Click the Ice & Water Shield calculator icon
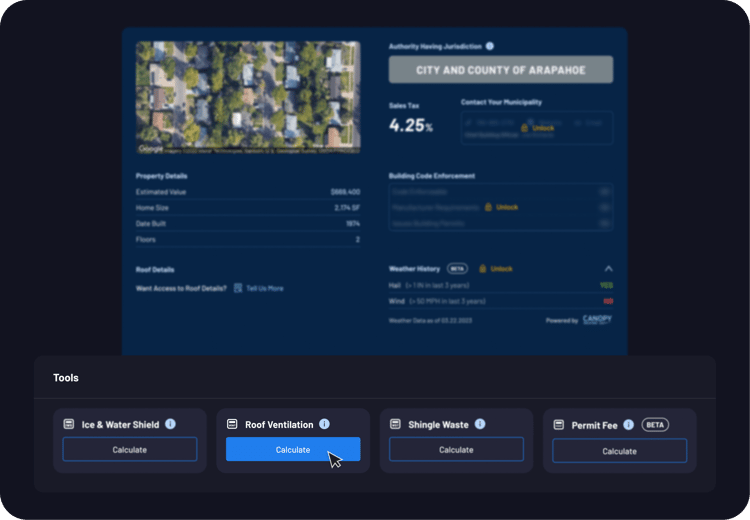This screenshot has width=750, height=520. click(69, 424)
